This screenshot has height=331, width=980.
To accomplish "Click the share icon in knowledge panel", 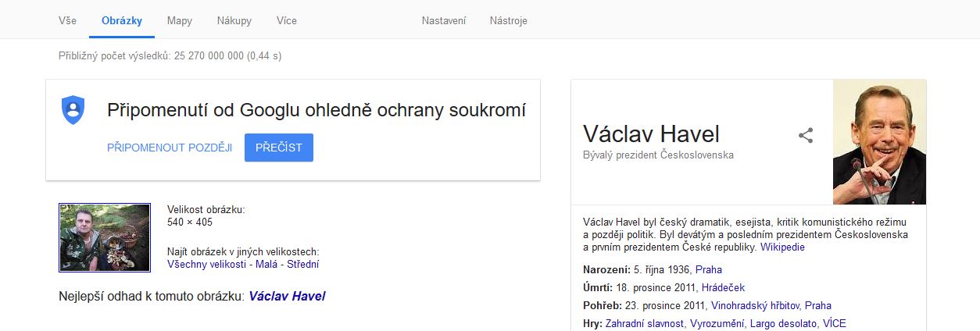I will click(806, 135).
